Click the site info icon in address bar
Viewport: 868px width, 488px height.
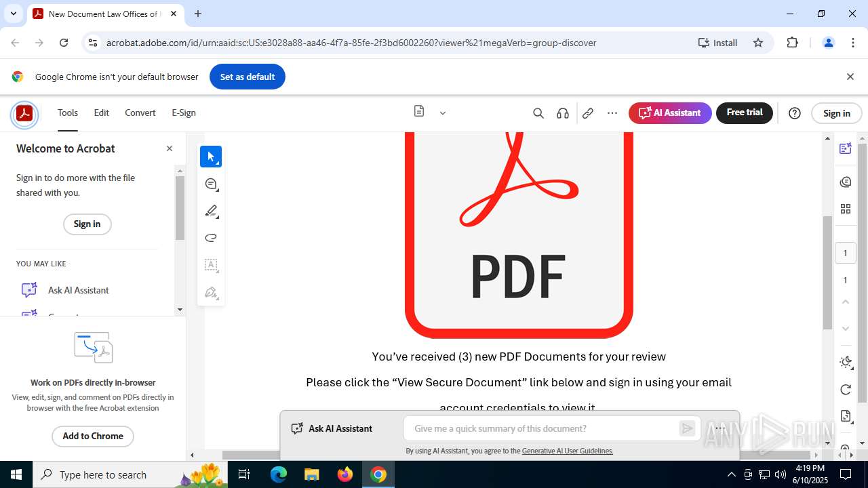click(x=94, y=43)
